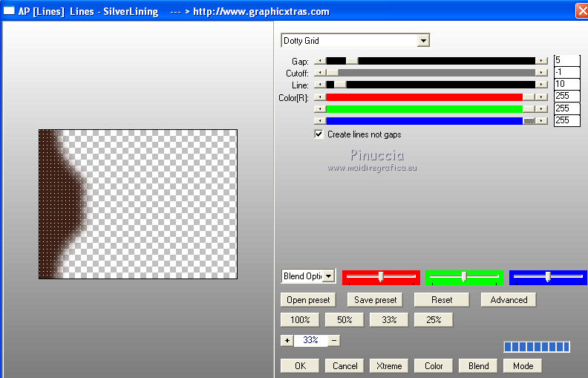Screen dimensions: 588x378
Task: Click the Reset button
Action: tap(442, 300)
